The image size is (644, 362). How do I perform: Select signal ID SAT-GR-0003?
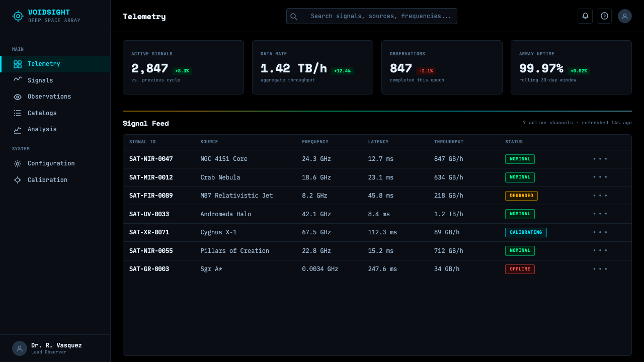point(149,269)
